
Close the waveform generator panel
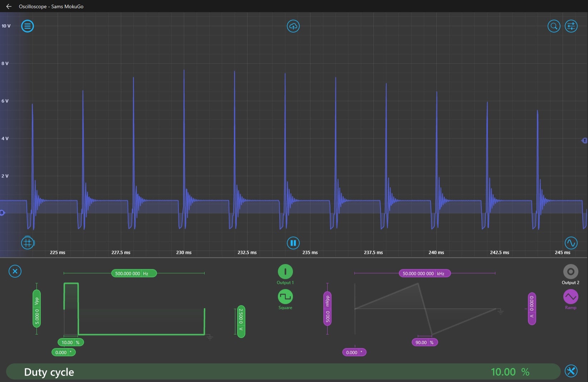pyautogui.click(x=15, y=271)
